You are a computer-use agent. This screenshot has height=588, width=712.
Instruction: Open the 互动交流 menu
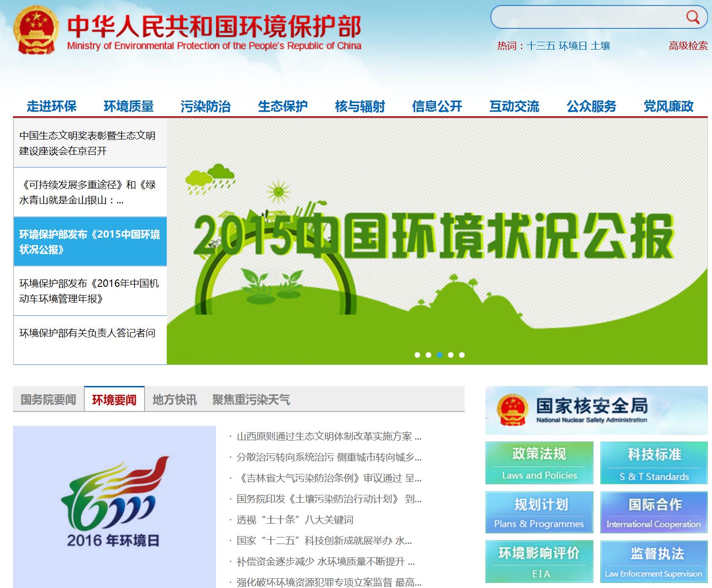pyautogui.click(x=514, y=106)
